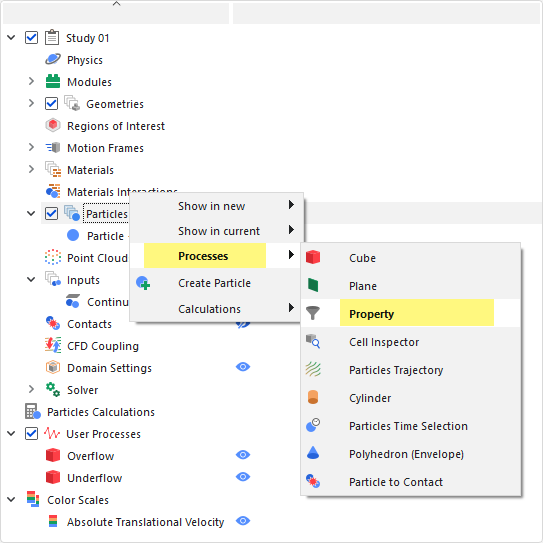The width and height of the screenshot is (543, 543).
Task: Click the Particles Time Selection icon
Action: click(313, 425)
